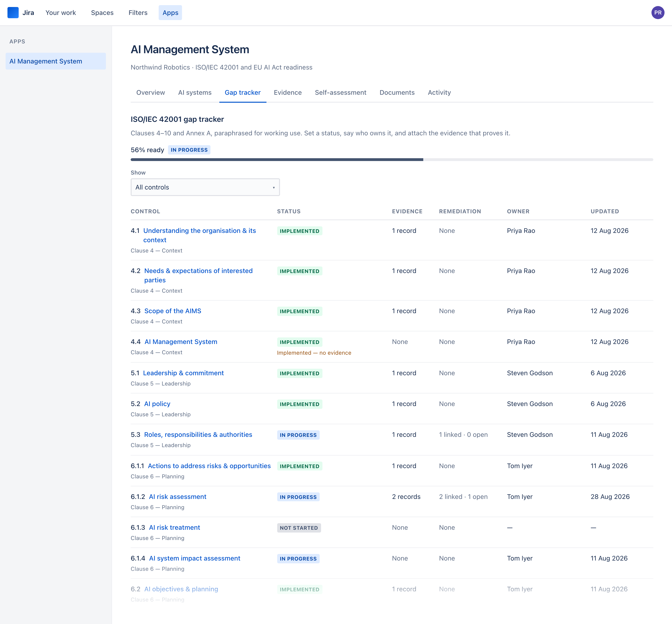Switch to the Overview tab
This screenshot has width=672, height=624.
(150, 92)
